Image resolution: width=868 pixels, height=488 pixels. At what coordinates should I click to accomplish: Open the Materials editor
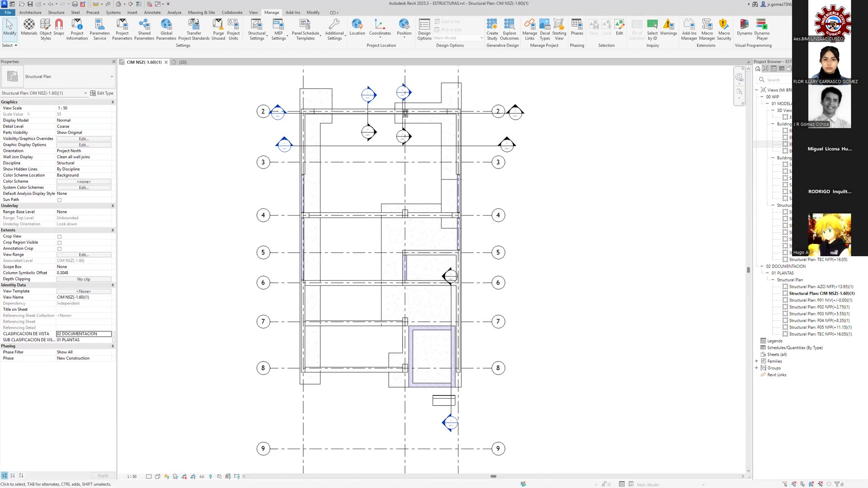28,28
